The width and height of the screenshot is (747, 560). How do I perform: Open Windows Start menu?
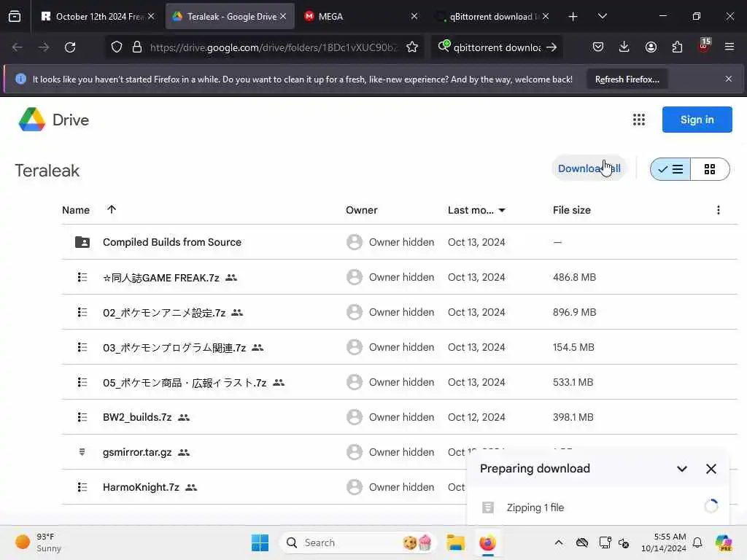(260, 542)
